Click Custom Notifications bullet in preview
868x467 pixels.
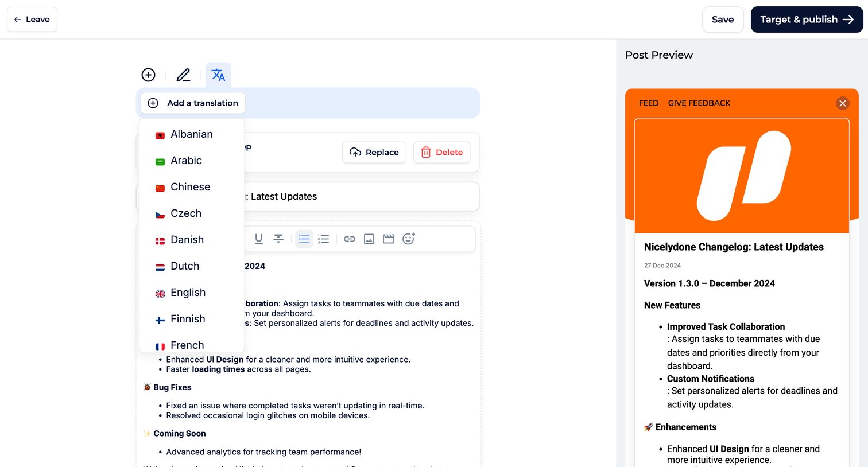click(711, 379)
